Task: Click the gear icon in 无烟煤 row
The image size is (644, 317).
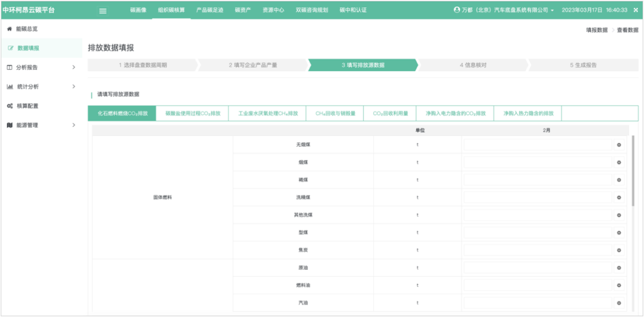Action: (619, 145)
